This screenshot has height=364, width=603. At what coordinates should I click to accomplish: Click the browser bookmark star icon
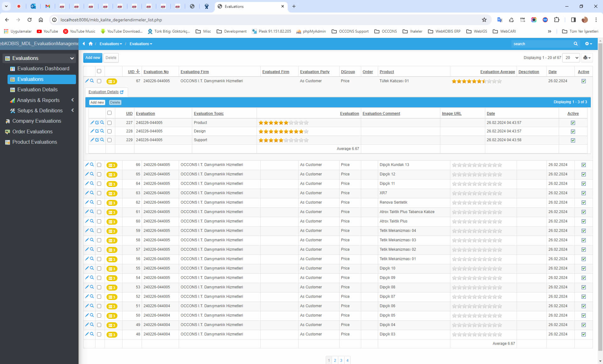click(x=484, y=20)
